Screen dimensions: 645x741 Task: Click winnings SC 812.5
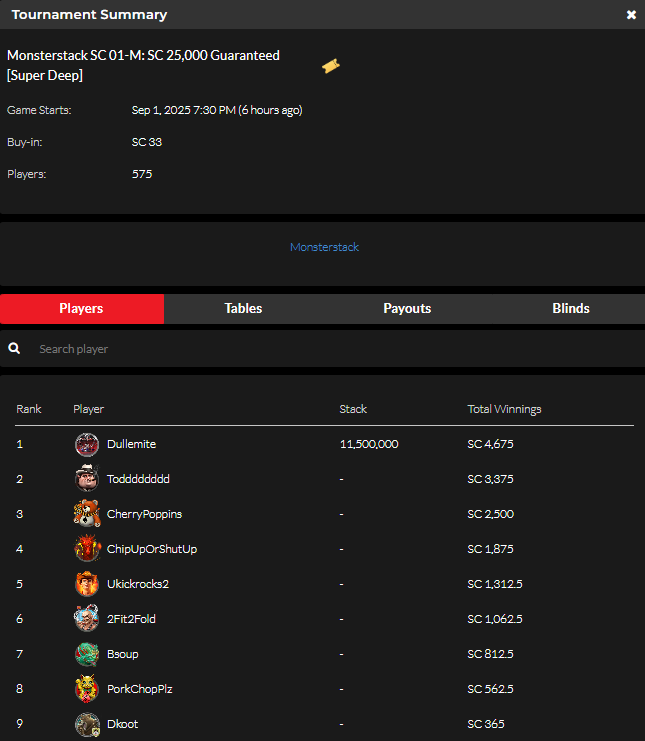pos(490,654)
